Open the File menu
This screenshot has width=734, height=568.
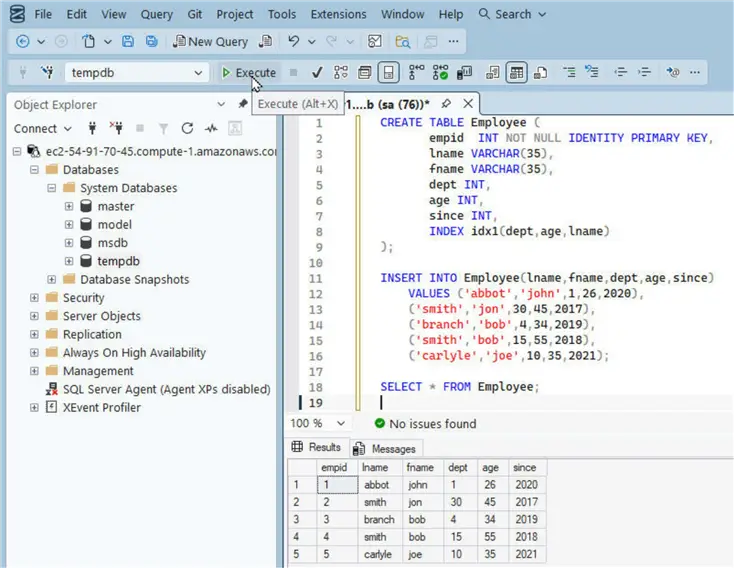(x=43, y=15)
